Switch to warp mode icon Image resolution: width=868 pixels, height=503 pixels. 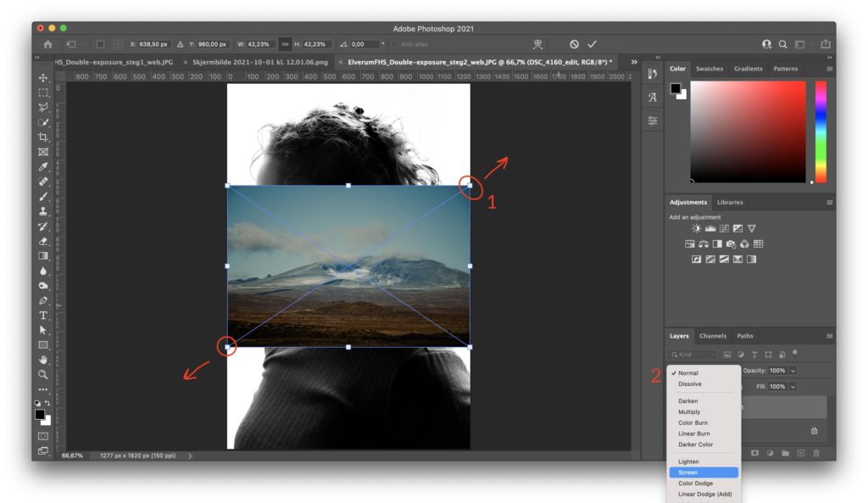coord(537,44)
